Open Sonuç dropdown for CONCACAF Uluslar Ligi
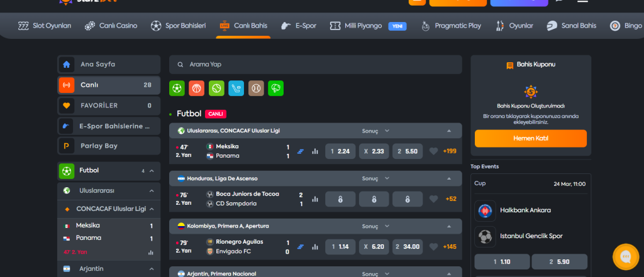 pos(375,131)
